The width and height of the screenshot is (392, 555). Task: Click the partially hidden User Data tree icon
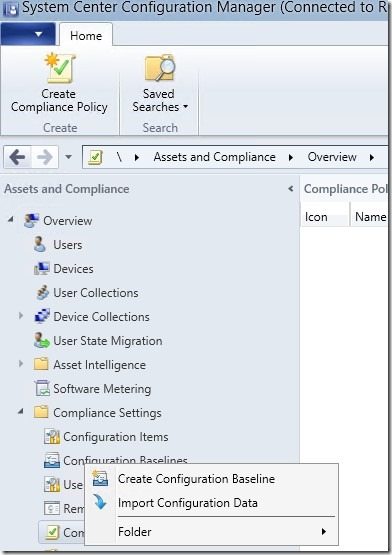tap(52, 484)
